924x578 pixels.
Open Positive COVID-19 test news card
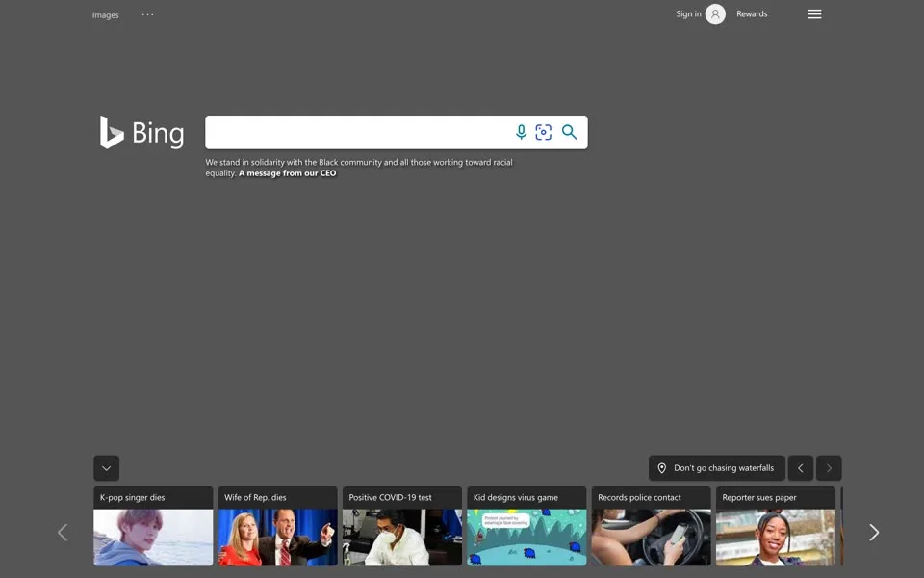[402, 526]
